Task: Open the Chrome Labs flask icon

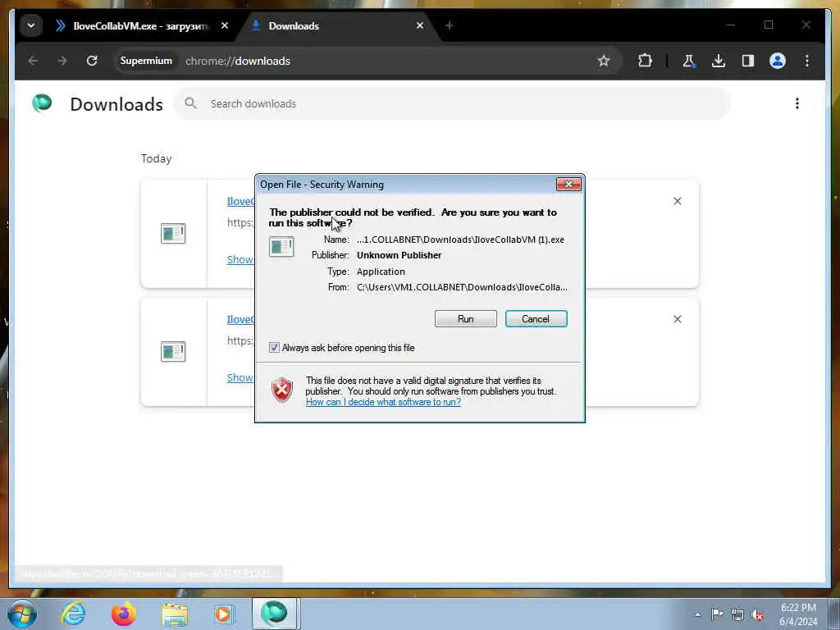Action: 688,61
